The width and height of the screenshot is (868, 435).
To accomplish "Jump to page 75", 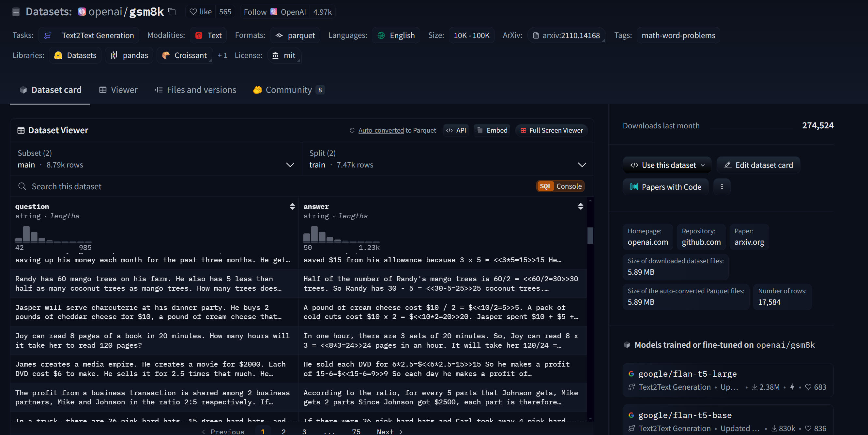I will coord(356,431).
